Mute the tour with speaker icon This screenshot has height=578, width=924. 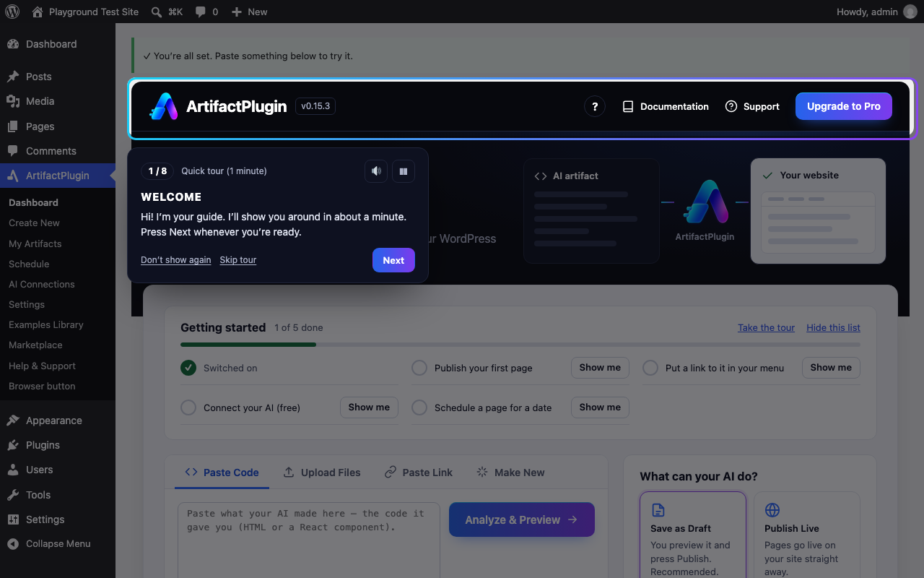[x=376, y=171]
